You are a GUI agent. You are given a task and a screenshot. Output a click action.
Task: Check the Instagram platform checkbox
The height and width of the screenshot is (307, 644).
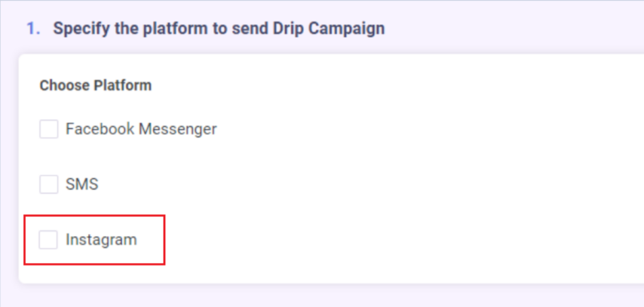coord(48,240)
